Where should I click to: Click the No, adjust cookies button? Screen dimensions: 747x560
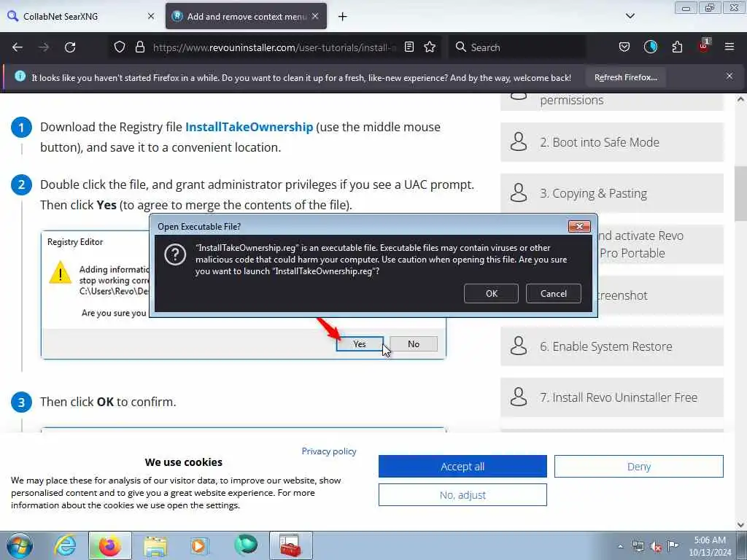[x=462, y=495]
